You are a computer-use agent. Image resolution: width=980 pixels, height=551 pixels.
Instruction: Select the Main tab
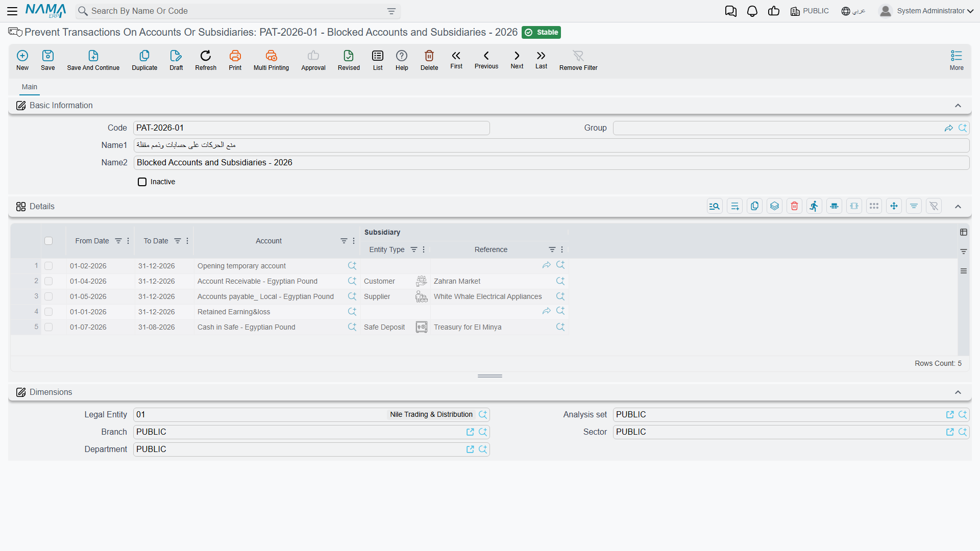[30, 87]
